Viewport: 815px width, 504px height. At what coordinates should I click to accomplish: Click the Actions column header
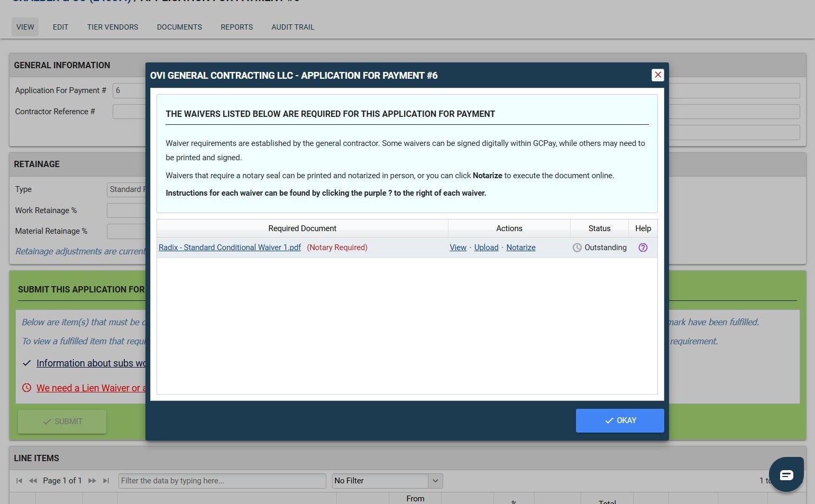(x=509, y=228)
